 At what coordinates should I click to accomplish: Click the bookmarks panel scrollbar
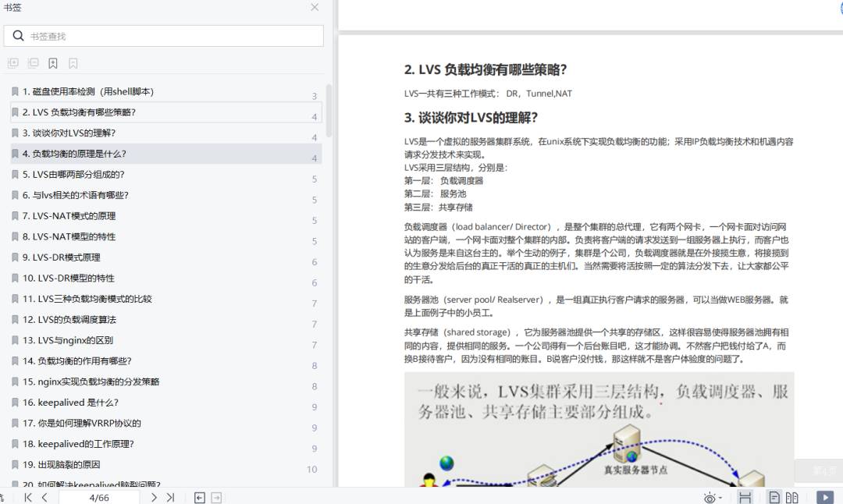click(329, 111)
